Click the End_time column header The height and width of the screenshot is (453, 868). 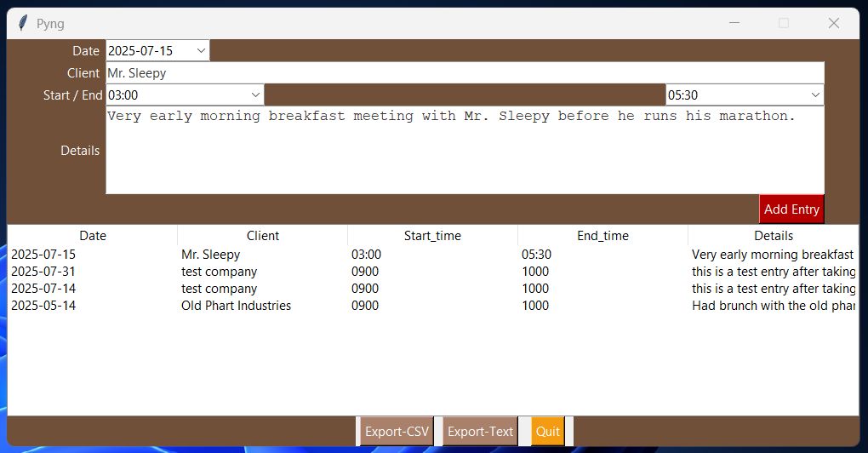click(602, 236)
